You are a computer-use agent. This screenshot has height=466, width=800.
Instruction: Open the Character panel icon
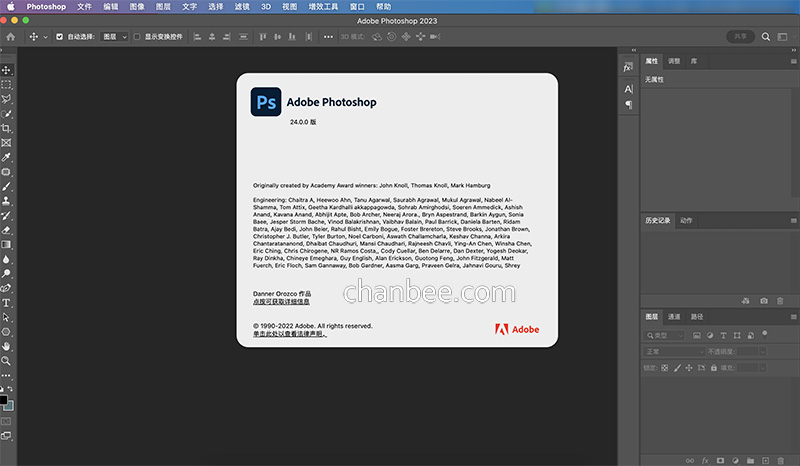click(629, 89)
